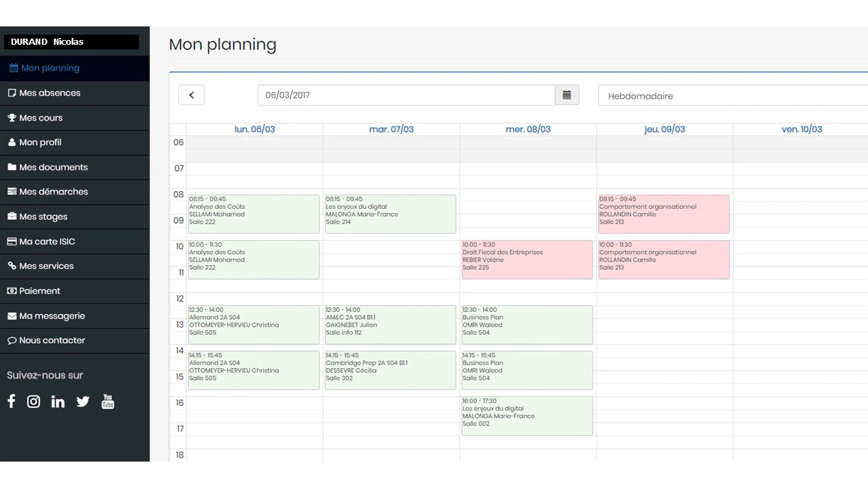Click the envelope icon for Ma messagerie

(x=12, y=316)
